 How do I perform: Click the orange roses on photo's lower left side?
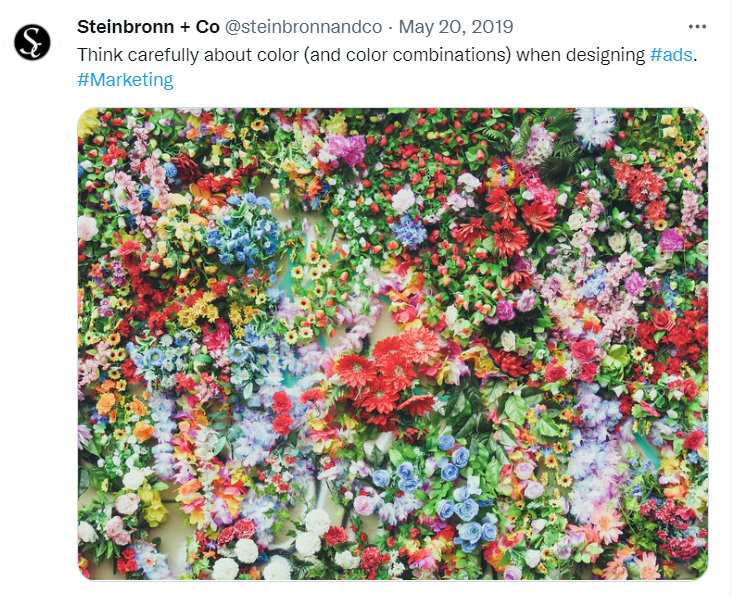click(124, 416)
